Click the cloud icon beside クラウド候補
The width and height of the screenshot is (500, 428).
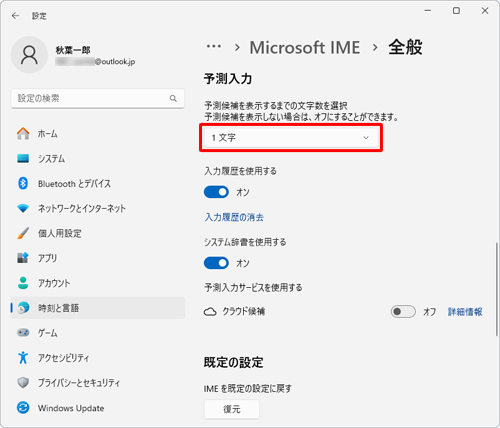click(x=210, y=312)
